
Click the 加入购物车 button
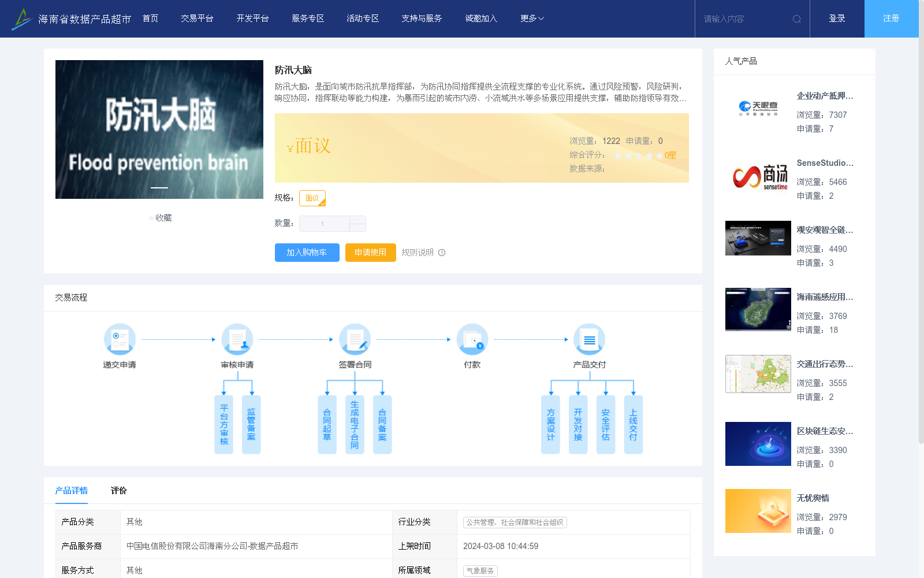click(307, 253)
